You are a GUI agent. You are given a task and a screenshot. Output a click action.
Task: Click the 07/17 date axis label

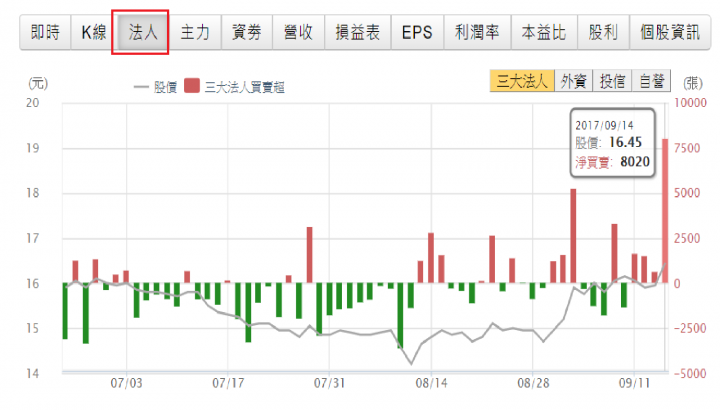(228, 383)
